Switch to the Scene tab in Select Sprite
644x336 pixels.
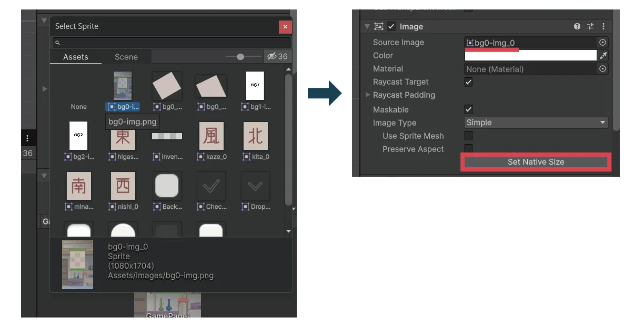(126, 57)
